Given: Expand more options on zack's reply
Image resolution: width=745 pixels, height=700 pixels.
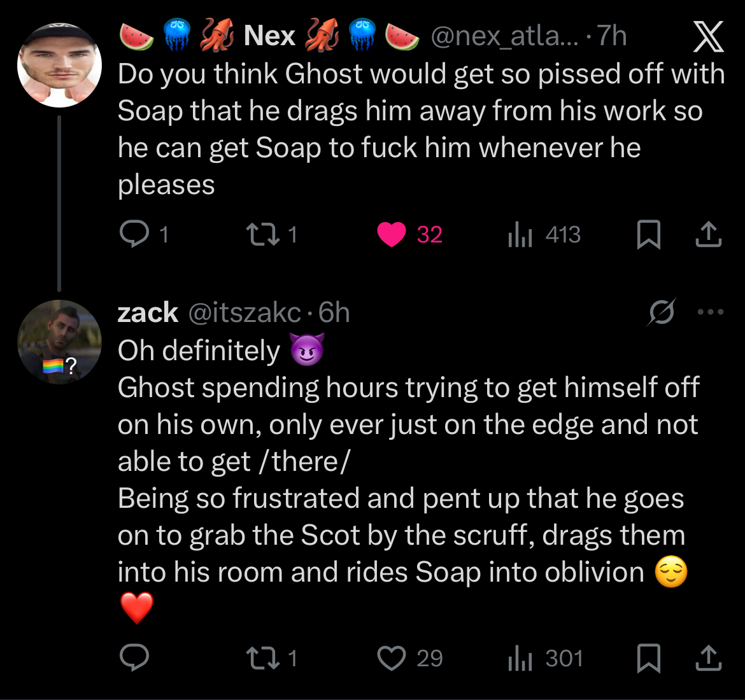Looking at the screenshot, I should pyautogui.click(x=711, y=312).
